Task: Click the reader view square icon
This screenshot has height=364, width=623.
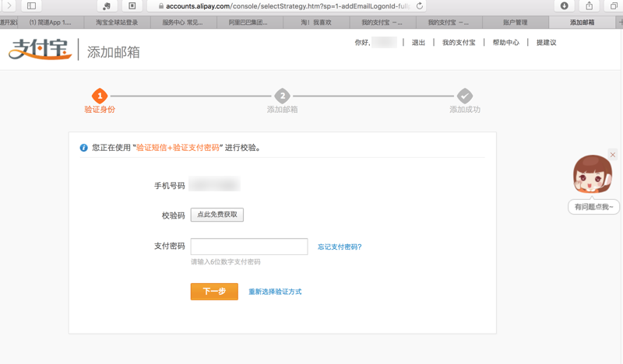Action: click(132, 5)
